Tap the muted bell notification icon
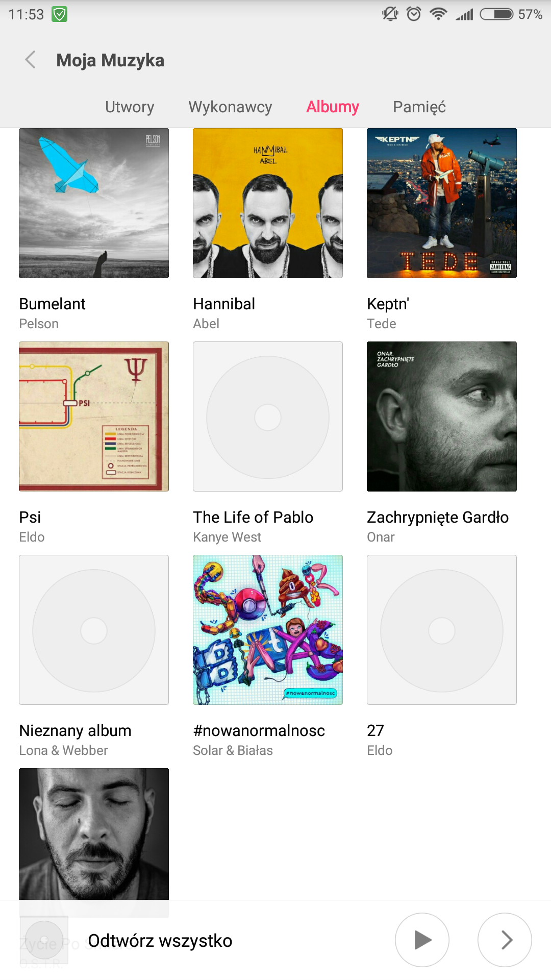This screenshot has width=551, height=980. click(390, 14)
